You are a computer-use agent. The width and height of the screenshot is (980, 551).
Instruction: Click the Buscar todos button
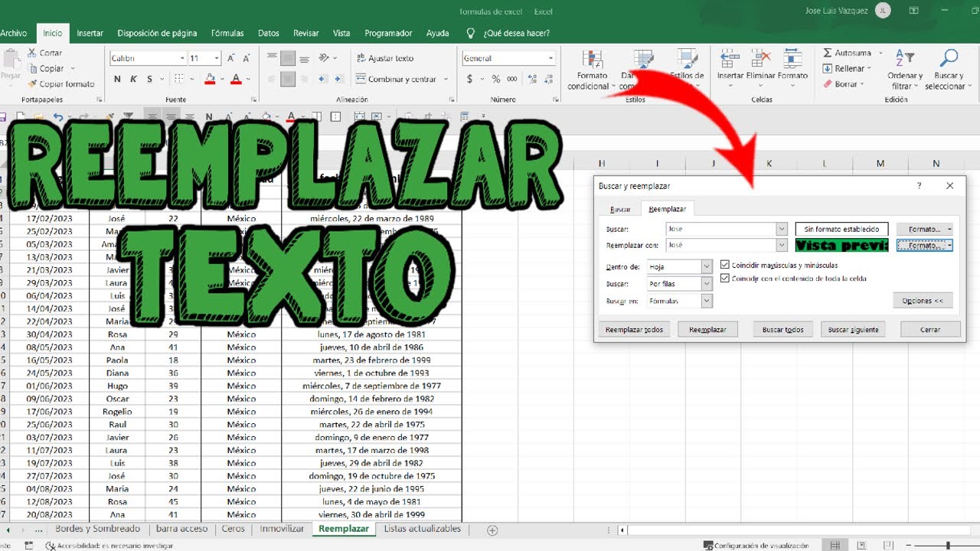[783, 329]
